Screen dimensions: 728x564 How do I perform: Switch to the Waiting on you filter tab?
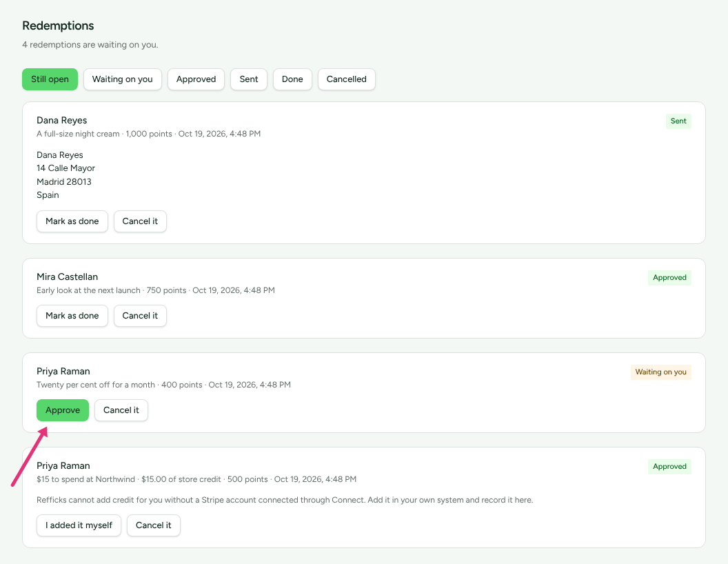coord(123,79)
